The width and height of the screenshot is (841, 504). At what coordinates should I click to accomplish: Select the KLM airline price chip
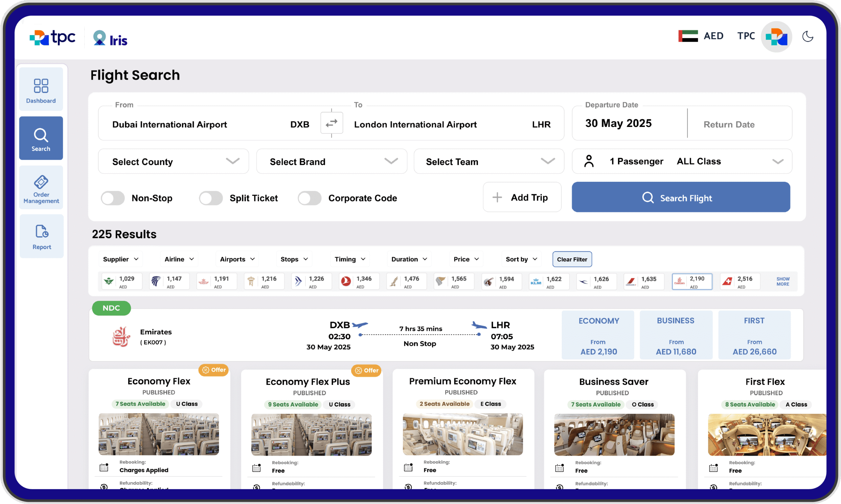click(549, 282)
